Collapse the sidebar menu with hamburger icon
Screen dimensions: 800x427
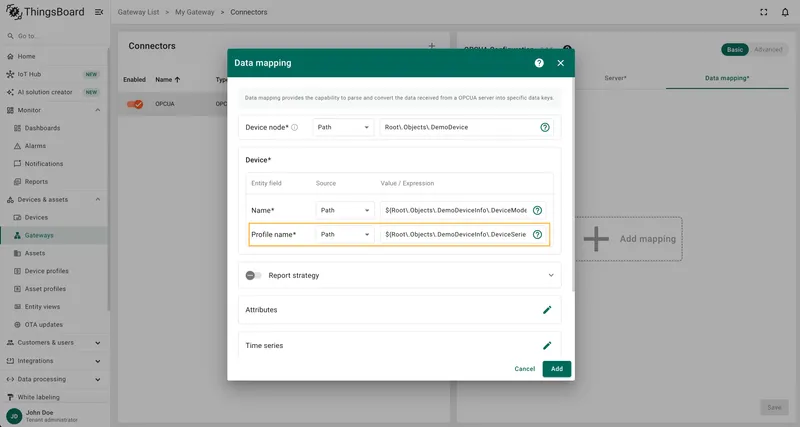pyautogui.click(x=99, y=12)
